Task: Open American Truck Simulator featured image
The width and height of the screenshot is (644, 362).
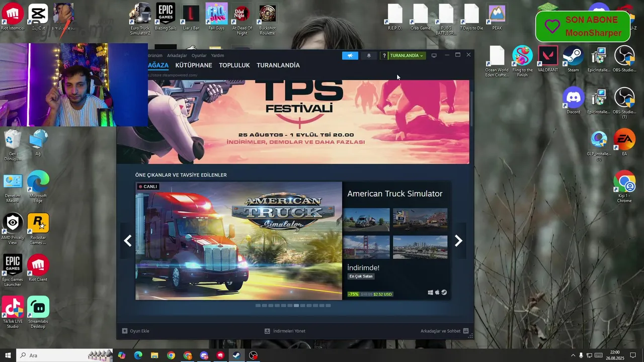Action: click(x=238, y=241)
